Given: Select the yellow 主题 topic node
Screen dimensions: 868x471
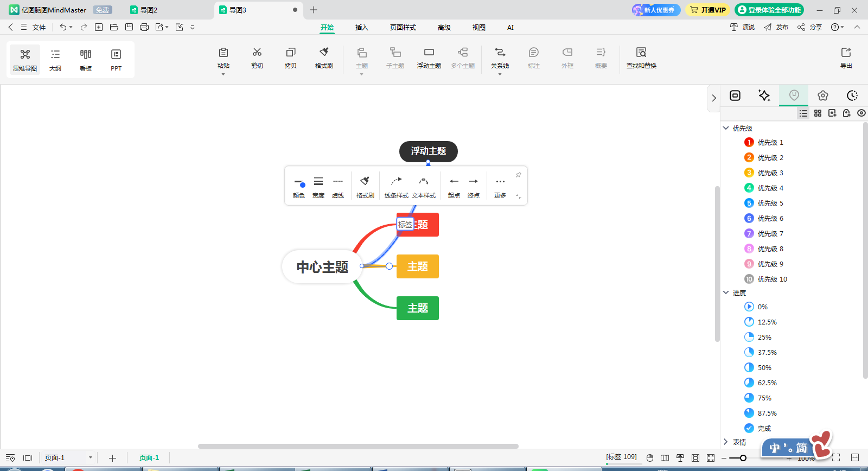Looking at the screenshot, I should pyautogui.click(x=418, y=266).
